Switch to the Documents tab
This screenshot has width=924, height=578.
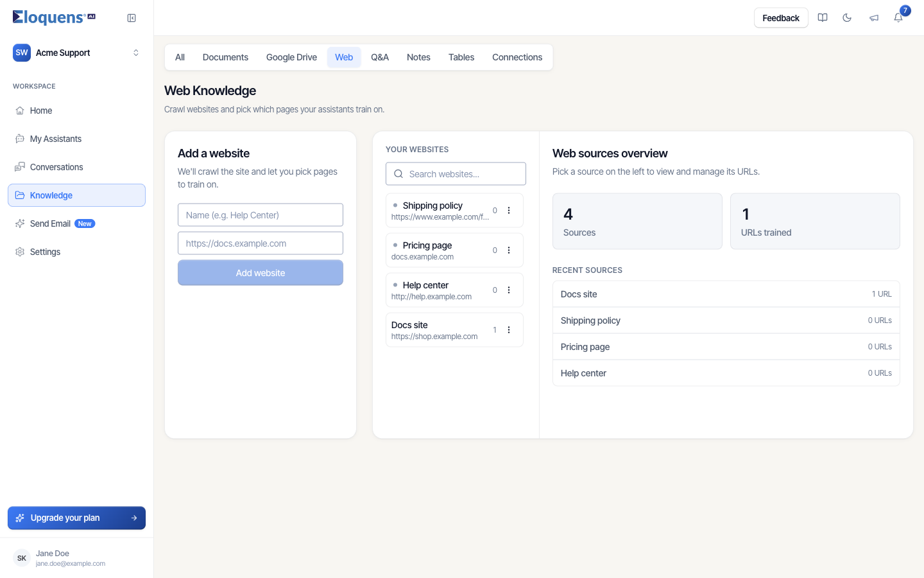tap(225, 57)
